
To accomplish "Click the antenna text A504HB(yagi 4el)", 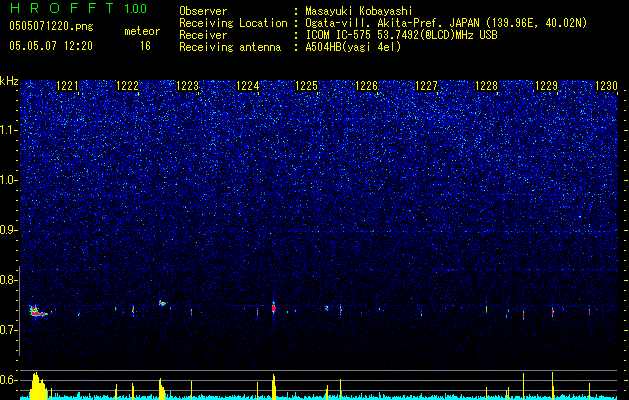I will point(353,47).
